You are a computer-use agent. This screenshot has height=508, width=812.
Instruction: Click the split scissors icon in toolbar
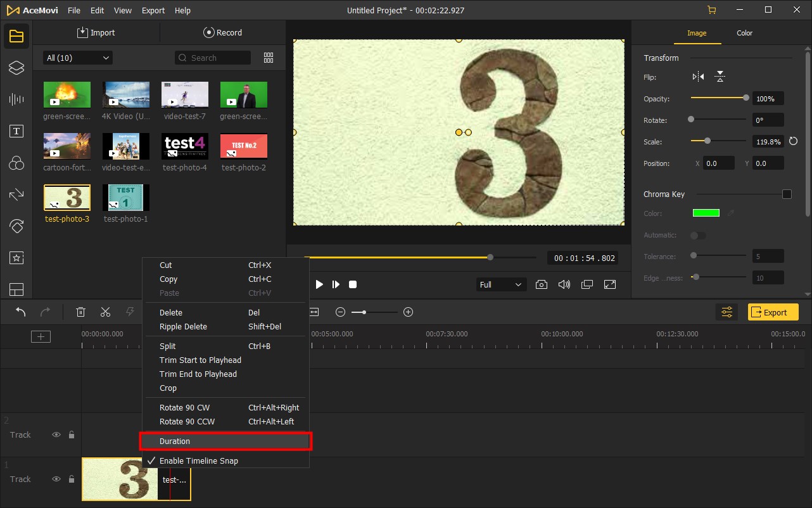click(x=105, y=312)
